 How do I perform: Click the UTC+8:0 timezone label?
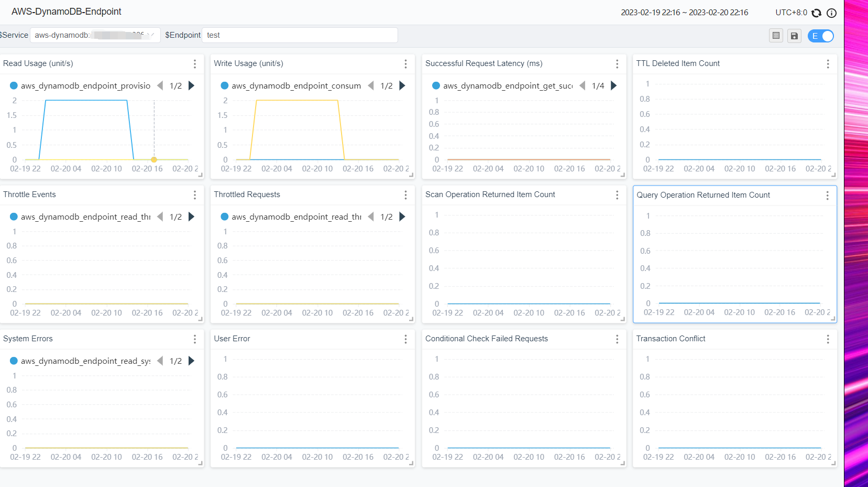pyautogui.click(x=791, y=13)
